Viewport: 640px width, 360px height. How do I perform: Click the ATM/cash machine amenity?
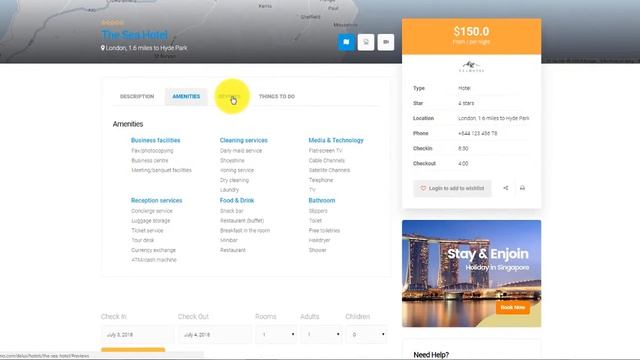point(154,260)
